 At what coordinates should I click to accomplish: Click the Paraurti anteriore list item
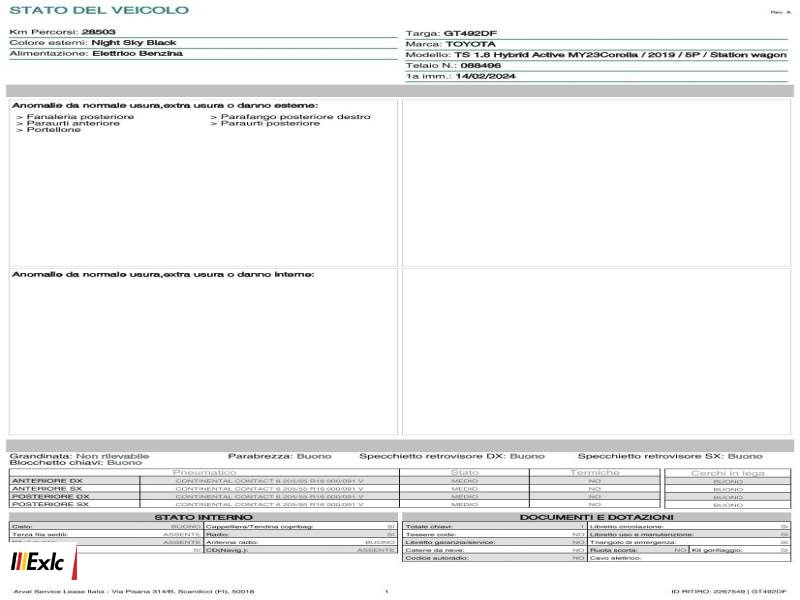click(x=68, y=123)
